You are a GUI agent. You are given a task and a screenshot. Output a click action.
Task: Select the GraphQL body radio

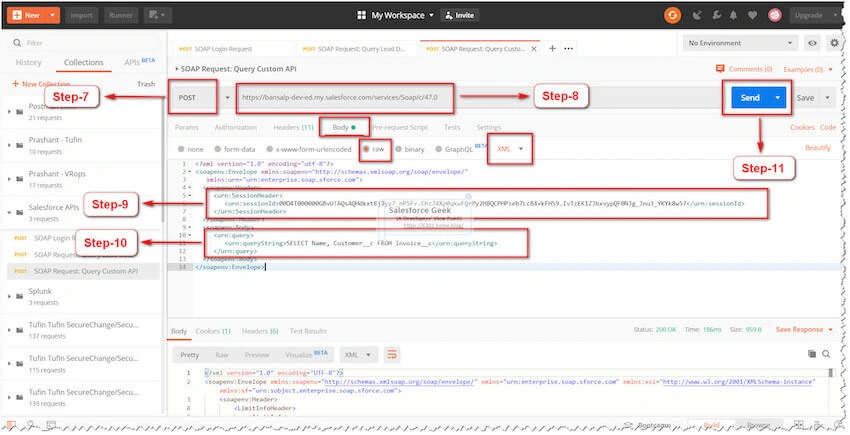(439, 149)
